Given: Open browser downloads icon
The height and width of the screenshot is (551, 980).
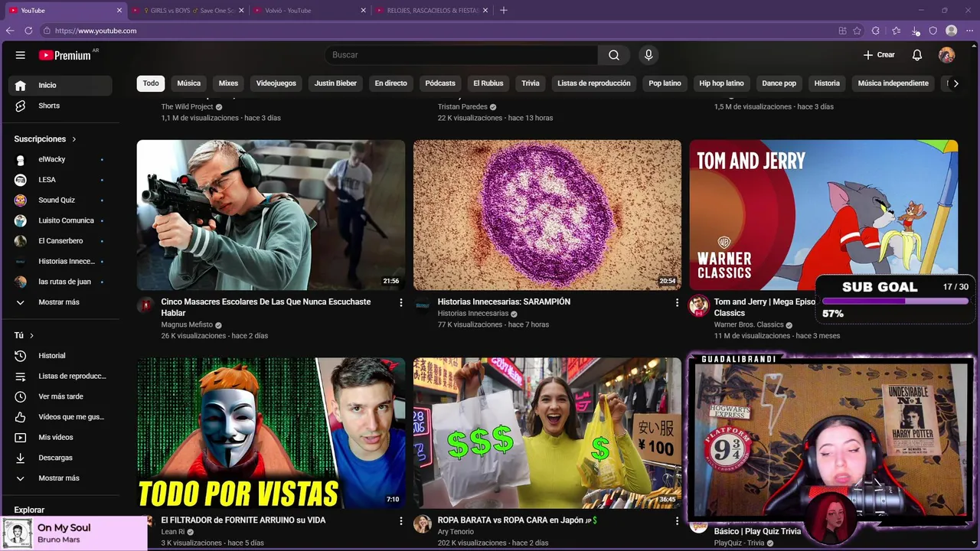Looking at the screenshot, I should click(x=916, y=31).
